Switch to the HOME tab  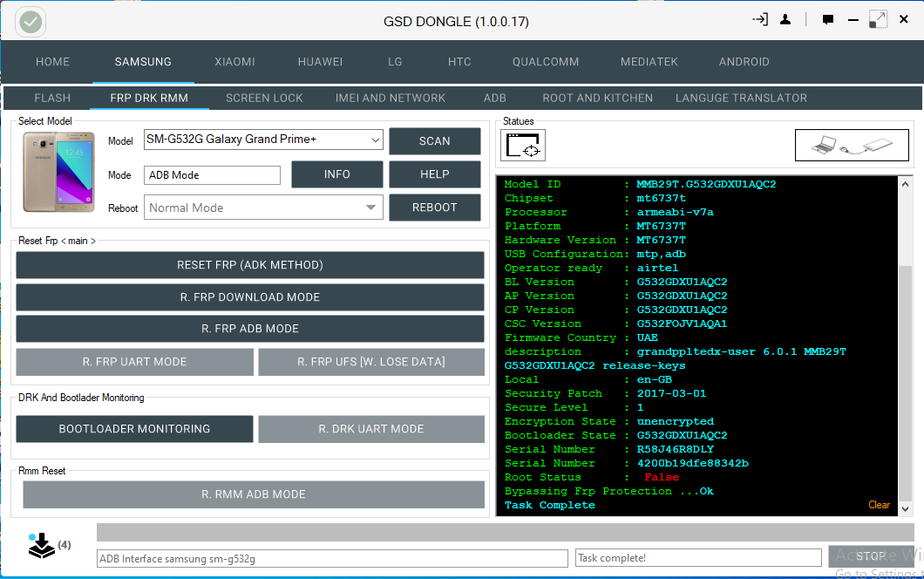(x=52, y=62)
